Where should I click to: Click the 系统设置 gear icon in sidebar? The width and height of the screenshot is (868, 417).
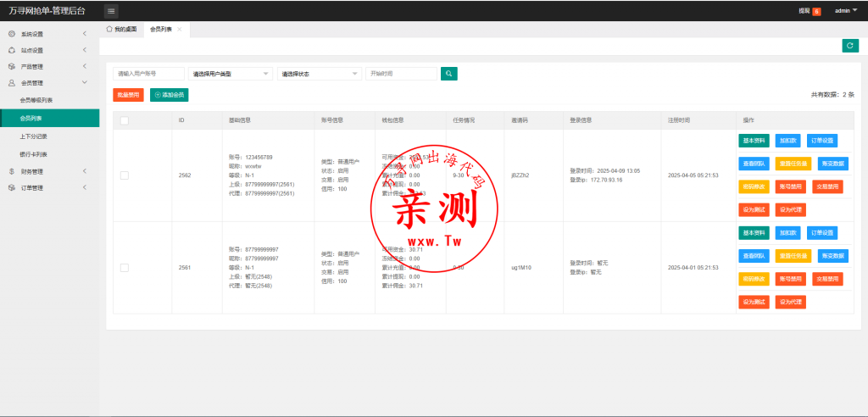[x=12, y=34]
